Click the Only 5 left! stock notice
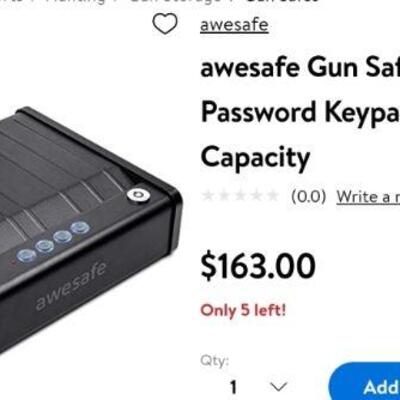The height and width of the screenshot is (400, 400). click(x=243, y=310)
